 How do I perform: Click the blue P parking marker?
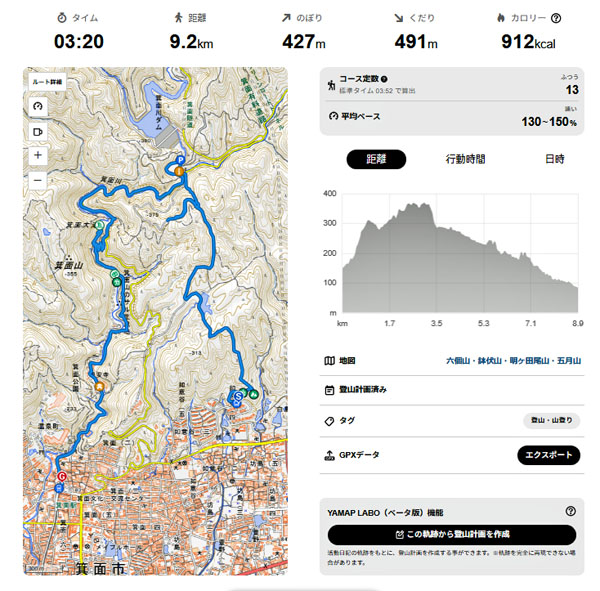180,158
